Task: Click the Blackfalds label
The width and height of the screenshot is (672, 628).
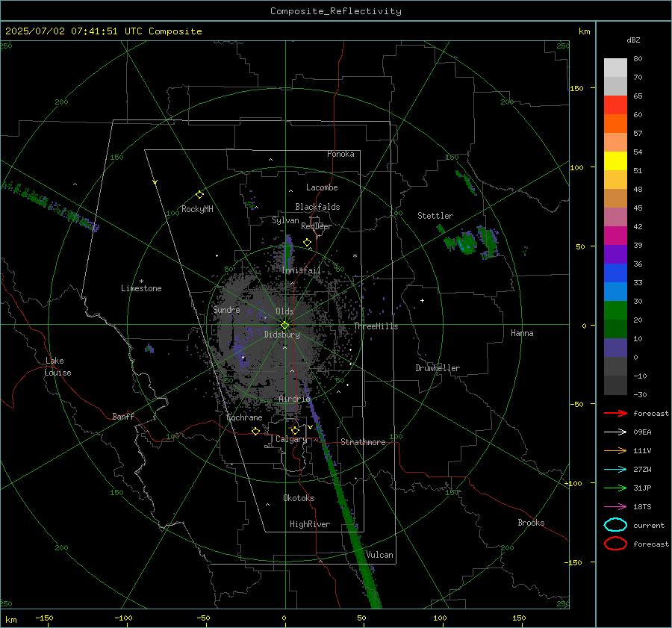Action: point(317,207)
